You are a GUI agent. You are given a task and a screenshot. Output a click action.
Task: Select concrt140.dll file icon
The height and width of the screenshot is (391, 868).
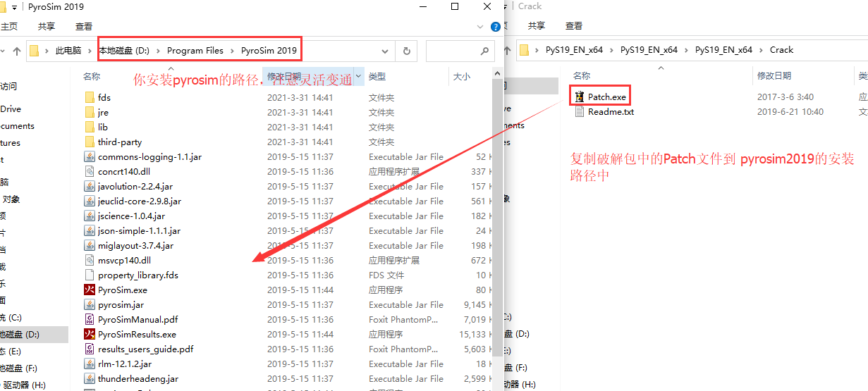tap(90, 171)
